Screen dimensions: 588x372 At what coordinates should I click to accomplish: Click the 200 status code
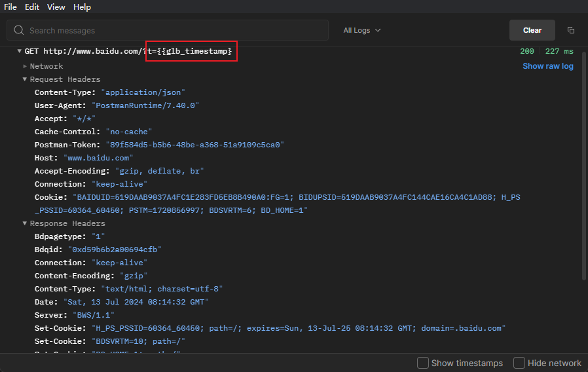(527, 51)
